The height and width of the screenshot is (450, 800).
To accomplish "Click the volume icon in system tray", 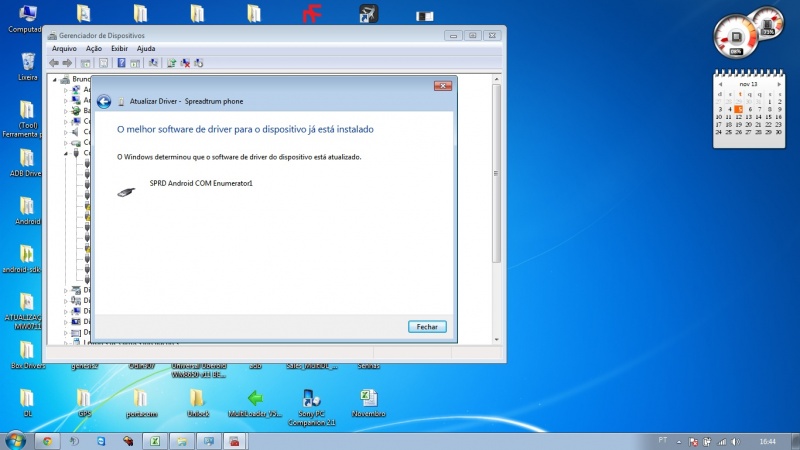I will click(x=735, y=442).
